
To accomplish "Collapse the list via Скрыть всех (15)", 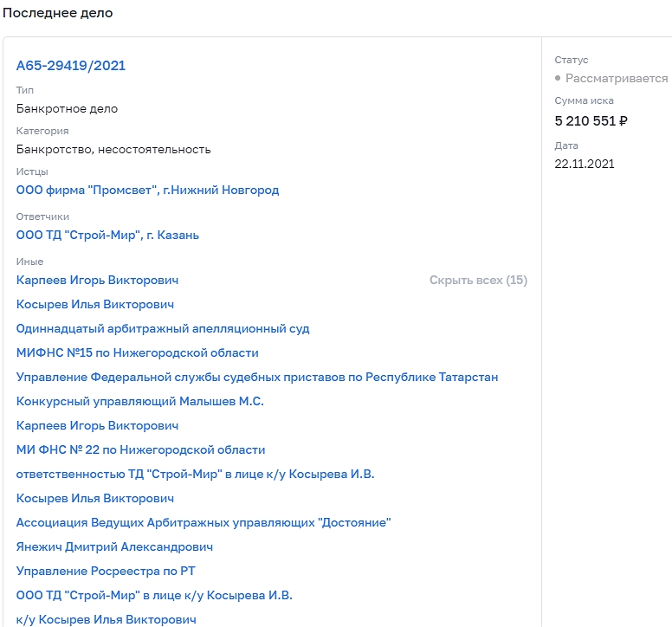I will (x=478, y=280).
